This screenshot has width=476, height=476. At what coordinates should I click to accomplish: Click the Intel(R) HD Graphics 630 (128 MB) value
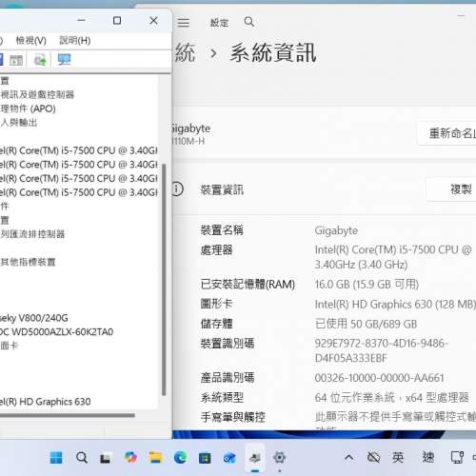(x=395, y=305)
